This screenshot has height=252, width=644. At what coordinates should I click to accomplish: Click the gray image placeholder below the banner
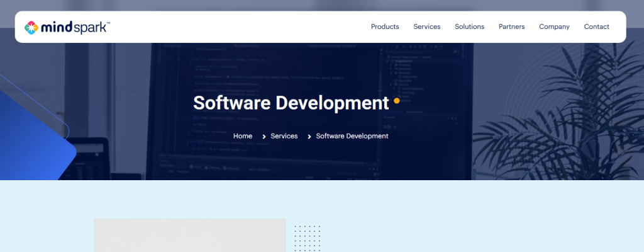tap(189, 236)
